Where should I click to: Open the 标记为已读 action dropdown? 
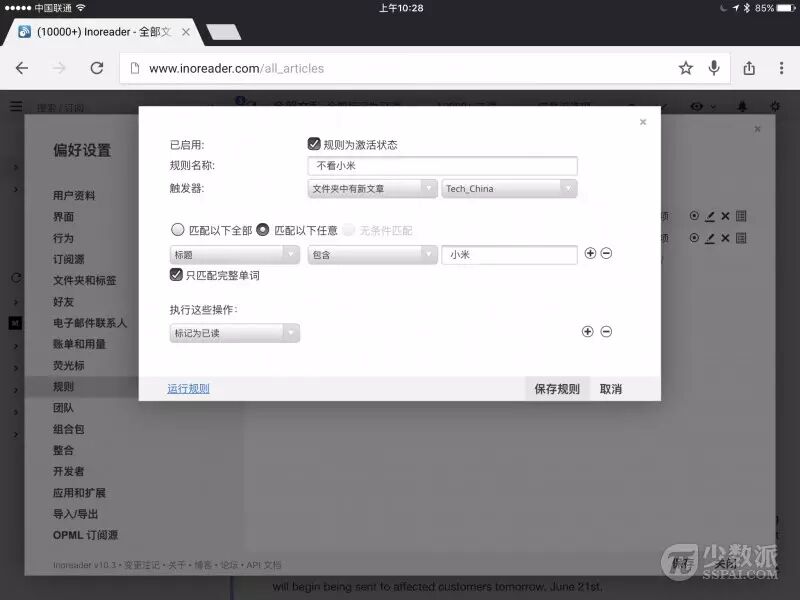click(x=233, y=331)
